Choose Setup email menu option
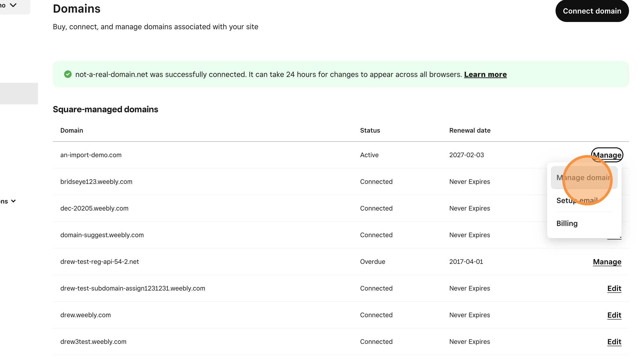Image resolution: width=644 pixels, height=360 pixels. pos(577,200)
